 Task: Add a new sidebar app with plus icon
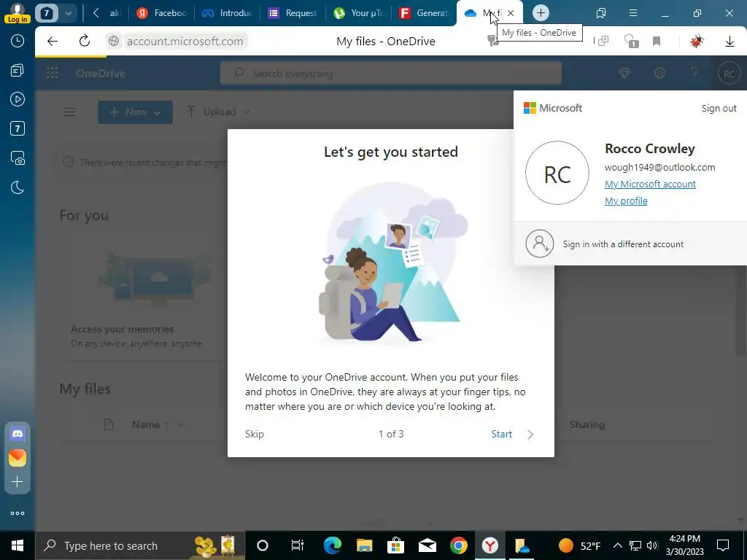18,482
